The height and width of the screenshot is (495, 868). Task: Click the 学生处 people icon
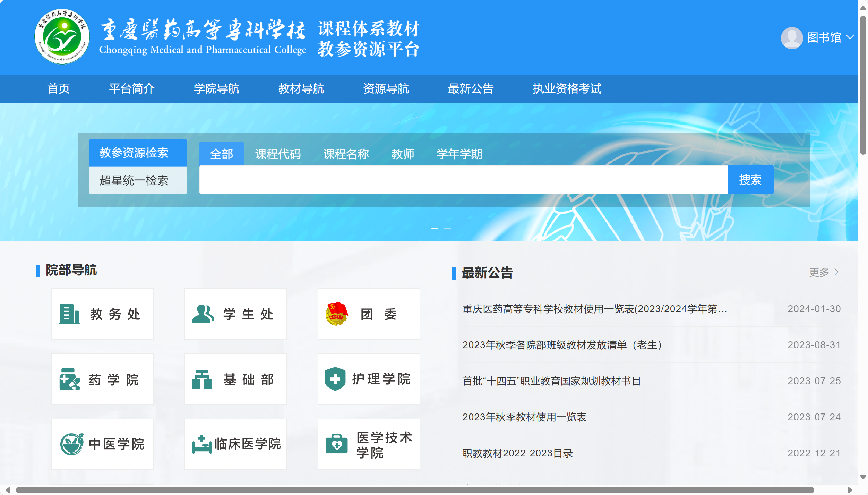pyautogui.click(x=203, y=314)
